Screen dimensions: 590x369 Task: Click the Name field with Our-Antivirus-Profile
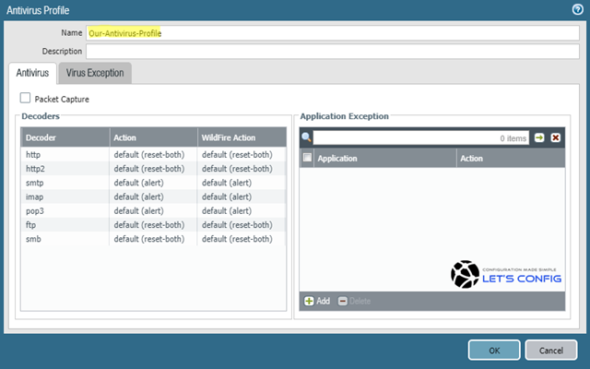333,33
